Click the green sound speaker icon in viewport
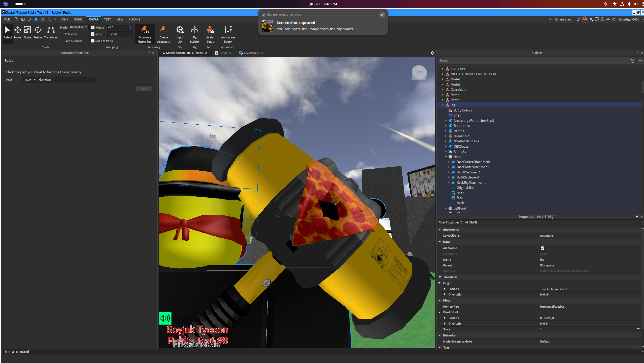Viewport: 644px width, 363px height. point(165,318)
